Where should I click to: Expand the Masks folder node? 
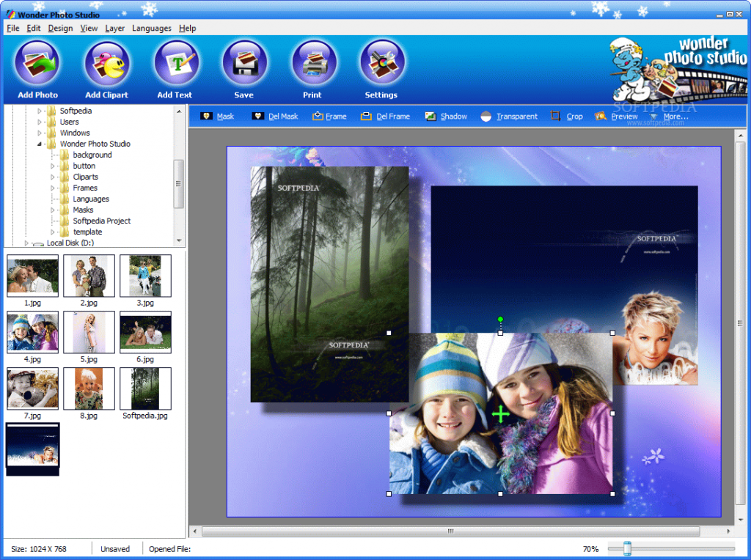coord(53,210)
